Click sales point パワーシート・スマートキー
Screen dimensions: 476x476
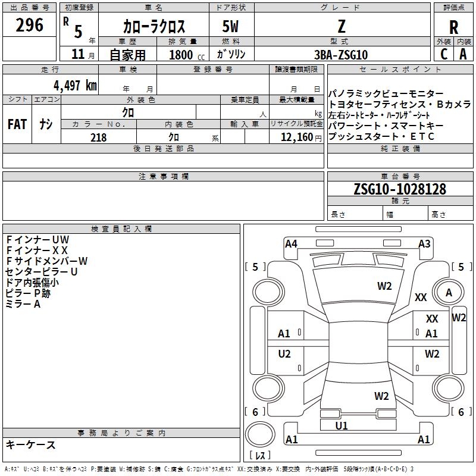point(386,126)
